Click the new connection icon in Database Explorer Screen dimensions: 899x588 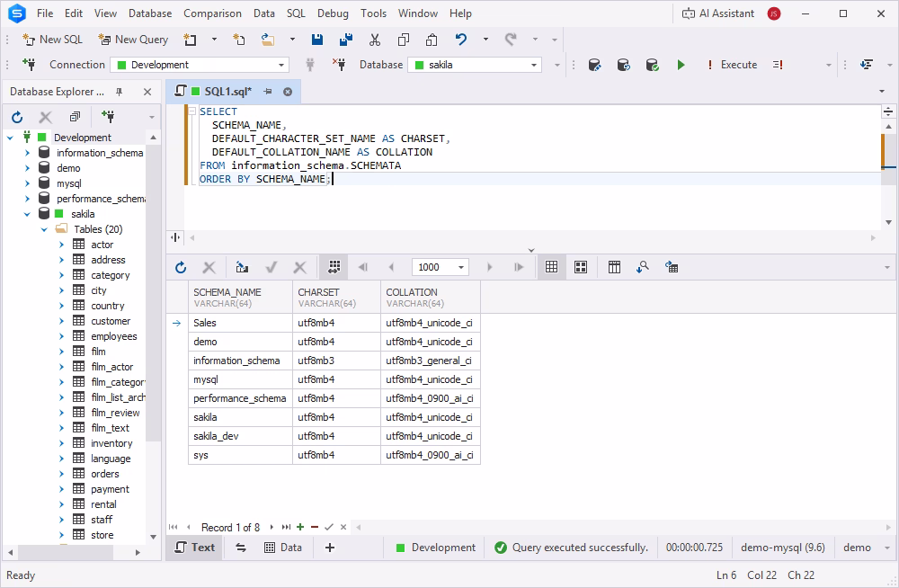coord(108,117)
